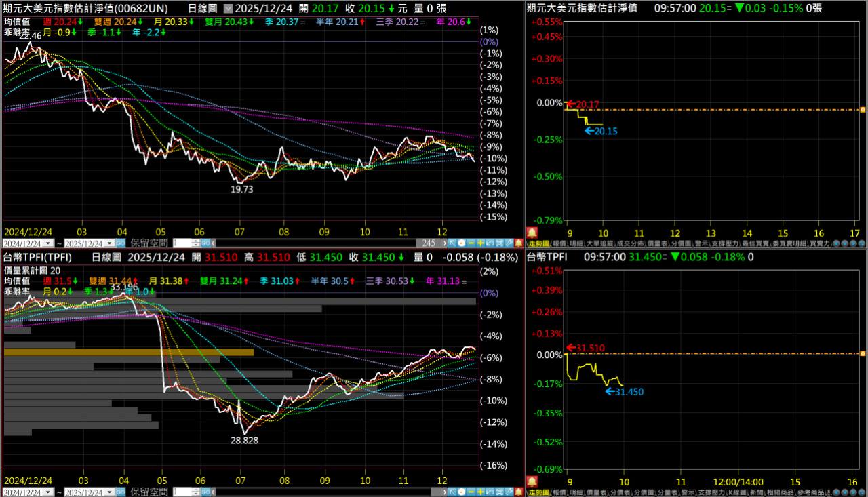
Task: Zoom in the TPFI daily chart with the plus icon
Action: (x=480, y=492)
